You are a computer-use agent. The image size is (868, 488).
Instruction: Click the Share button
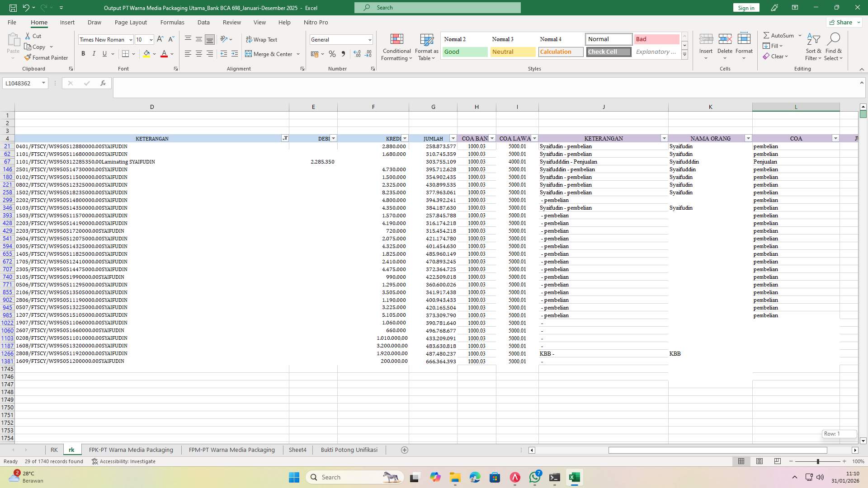843,22
